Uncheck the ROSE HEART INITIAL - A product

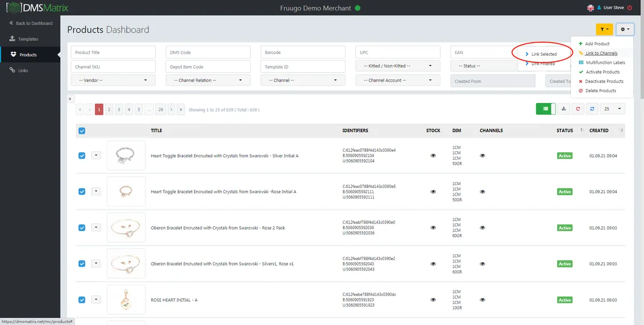point(82,300)
